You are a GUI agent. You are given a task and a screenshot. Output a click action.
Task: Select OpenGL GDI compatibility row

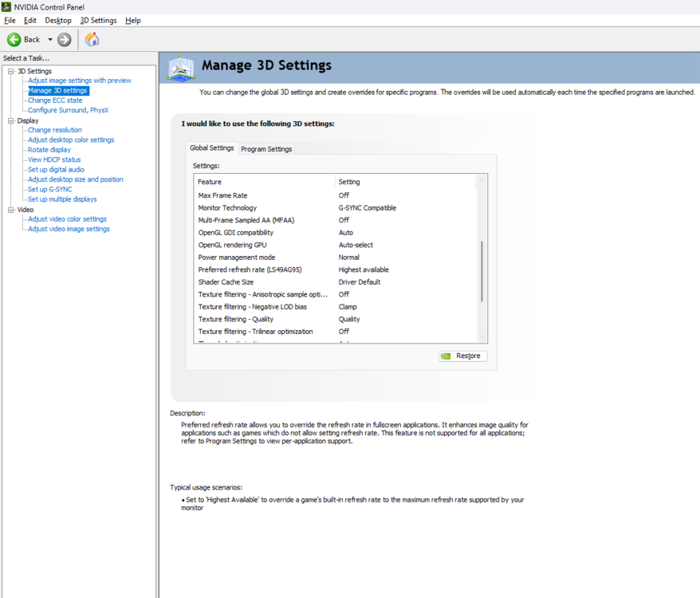[x=337, y=233]
